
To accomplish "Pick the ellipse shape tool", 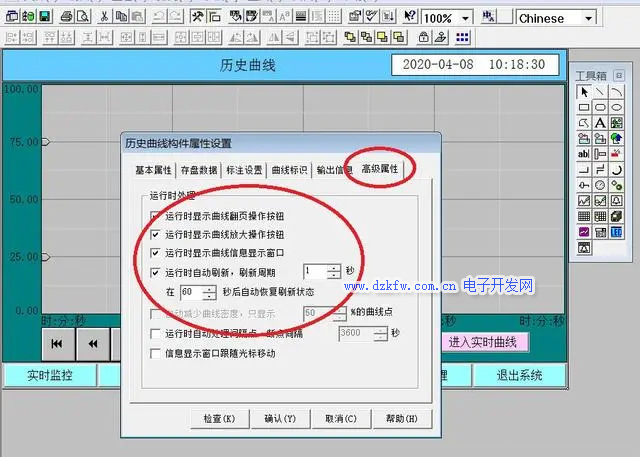I will coord(615,108).
